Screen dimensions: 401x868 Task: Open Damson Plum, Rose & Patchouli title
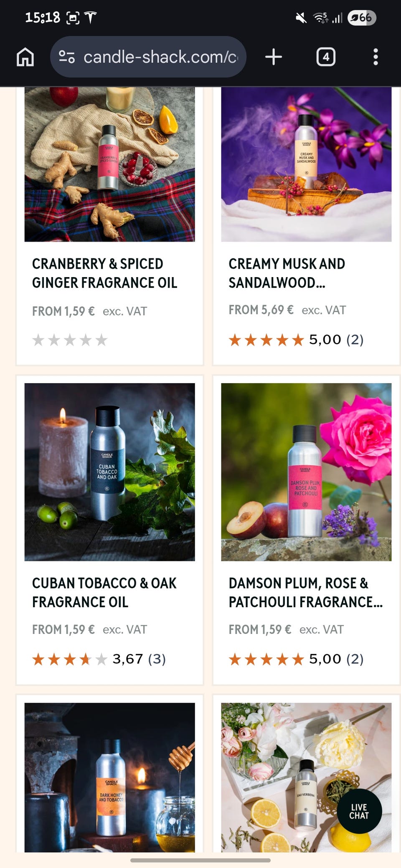tap(305, 593)
